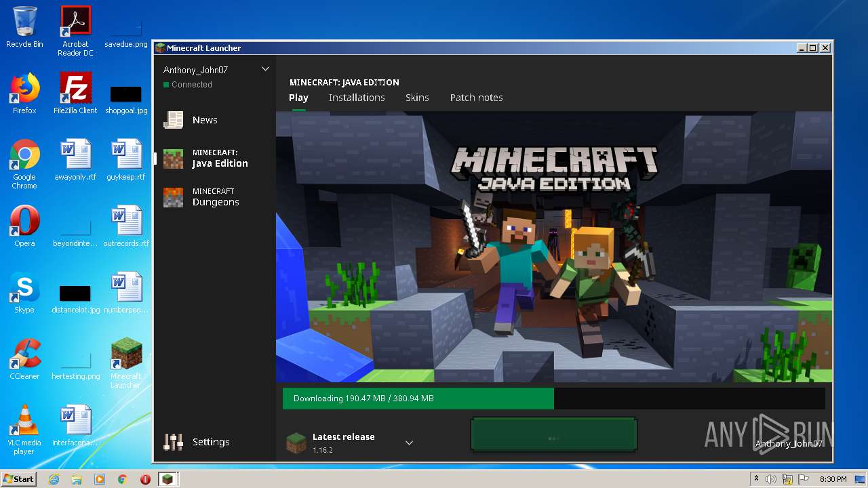The image size is (868, 488).
Task: Open interfacena... document on desktop
Action: tap(75, 426)
